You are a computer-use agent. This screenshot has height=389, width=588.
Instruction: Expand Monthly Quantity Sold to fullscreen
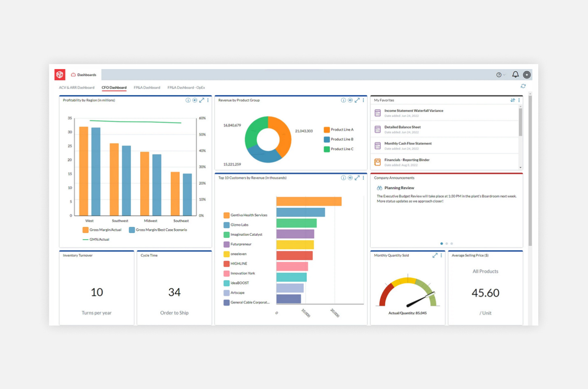point(435,255)
